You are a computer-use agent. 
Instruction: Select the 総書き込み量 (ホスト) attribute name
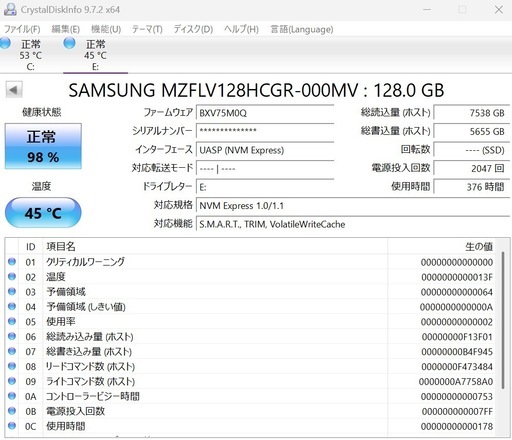click(89, 352)
